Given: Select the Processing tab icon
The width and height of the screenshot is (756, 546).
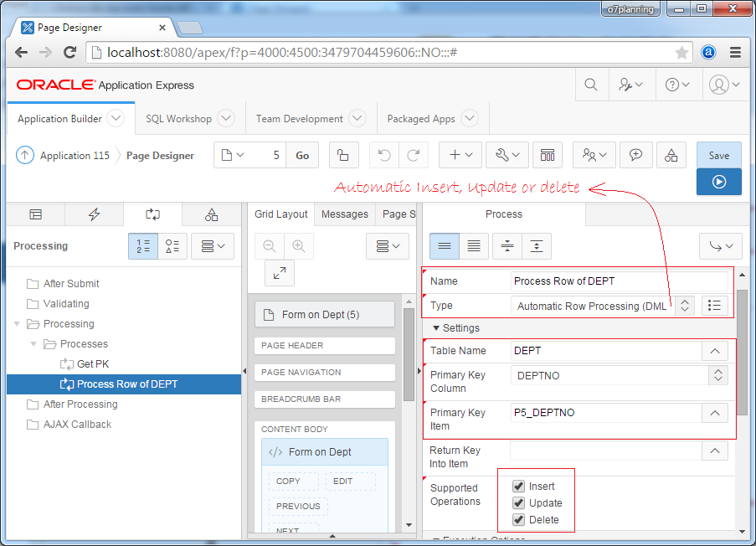Looking at the screenshot, I should [152, 214].
